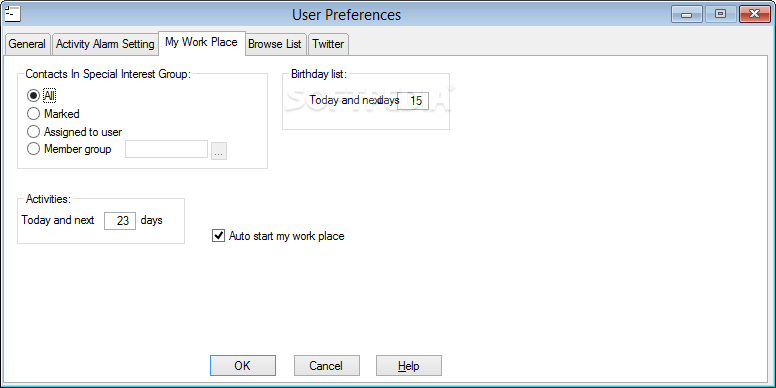Select the My Work Place tab
Image resolution: width=776 pixels, height=388 pixels.
(x=201, y=43)
